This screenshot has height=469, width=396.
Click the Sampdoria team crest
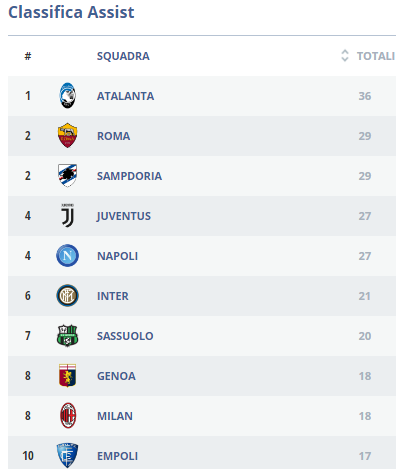pyautogui.click(x=67, y=175)
